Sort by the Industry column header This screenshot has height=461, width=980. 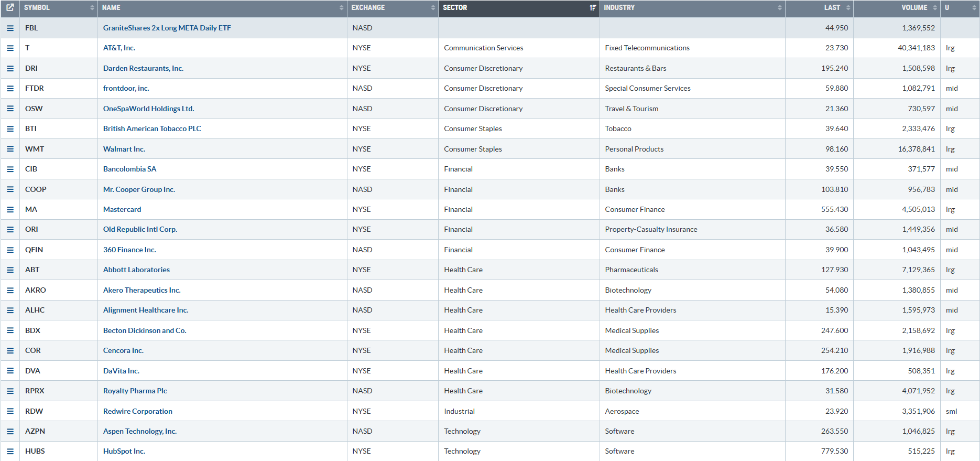(x=692, y=8)
